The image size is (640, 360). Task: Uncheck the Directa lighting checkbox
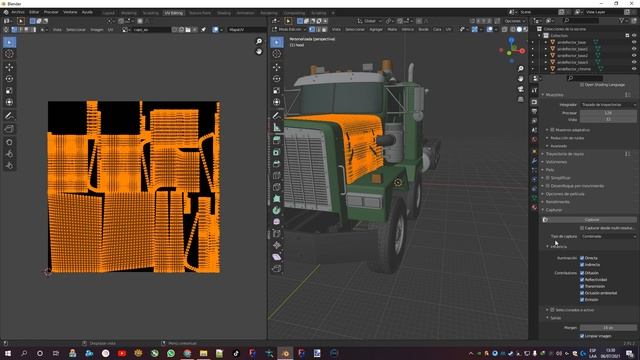tap(582, 258)
